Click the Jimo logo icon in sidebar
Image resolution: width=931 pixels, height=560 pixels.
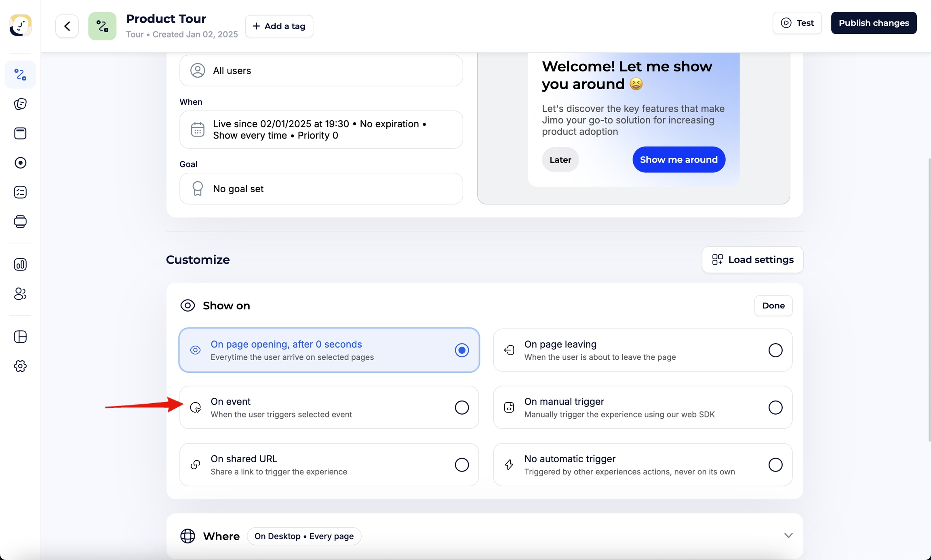coord(20,25)
